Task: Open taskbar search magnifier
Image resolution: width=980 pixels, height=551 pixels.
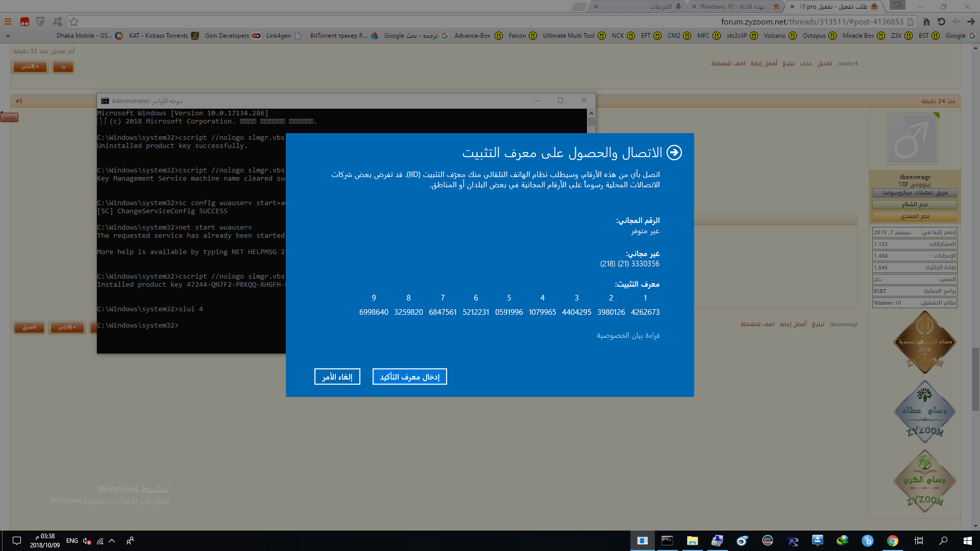Action: pyautogui.click(x=943, y=541)
